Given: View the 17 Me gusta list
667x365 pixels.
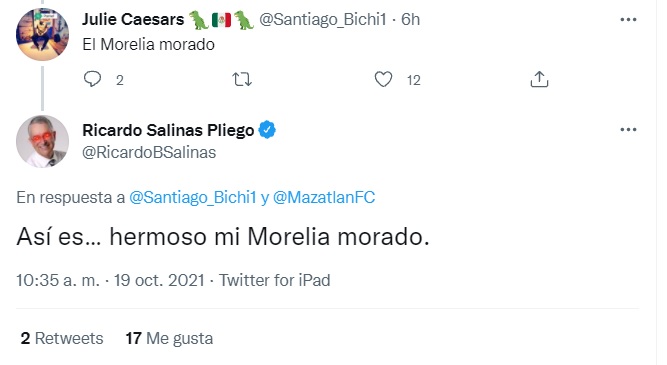Looking at the screenshot, I should [x=169, y=339].
